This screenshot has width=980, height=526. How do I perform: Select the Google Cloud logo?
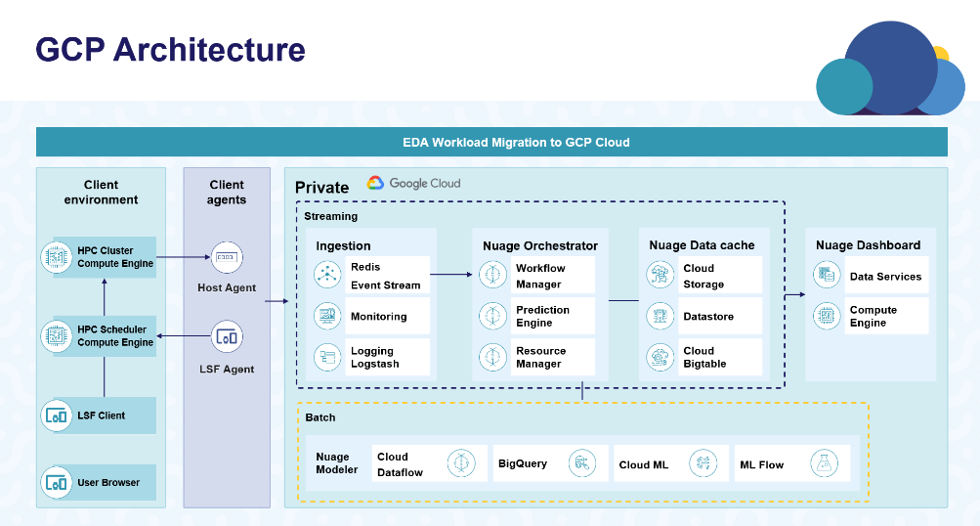413,183
